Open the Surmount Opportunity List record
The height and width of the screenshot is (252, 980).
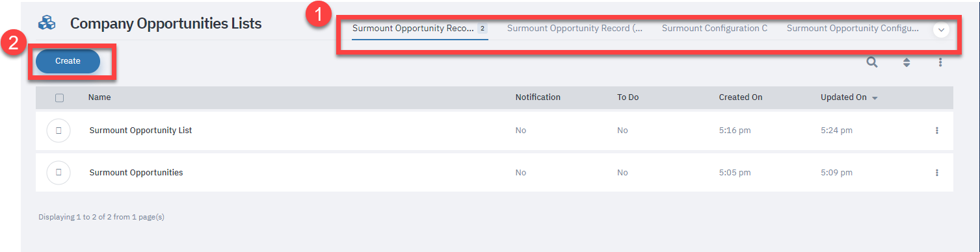click(140, 131)
